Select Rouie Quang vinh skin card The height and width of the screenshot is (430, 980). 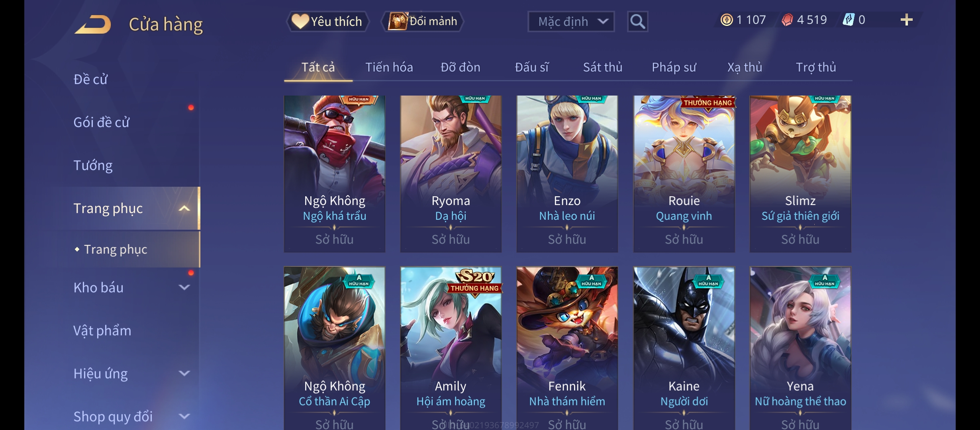pos(684,174)
